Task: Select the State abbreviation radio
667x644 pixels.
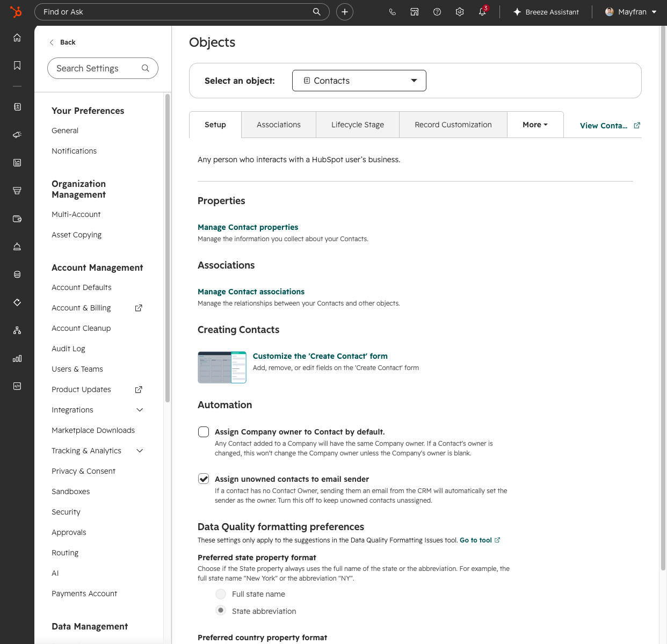Action: click(x=221, y=611)
